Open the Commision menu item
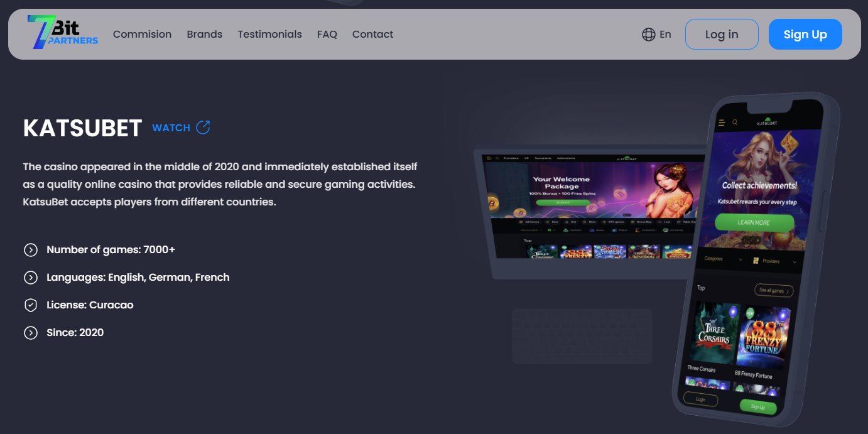Image resolution: width=868 pixels, height=434 pixels. [x=142, y=35]
